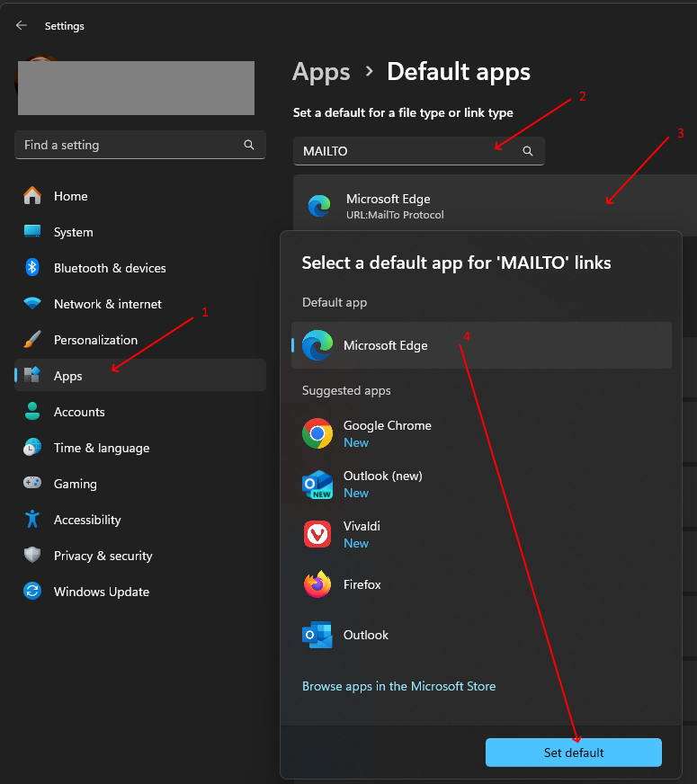Viewport: 697px width, 784px height.
Task: Open Browse apps in the Microsoft Store
Action: point(398,686)
